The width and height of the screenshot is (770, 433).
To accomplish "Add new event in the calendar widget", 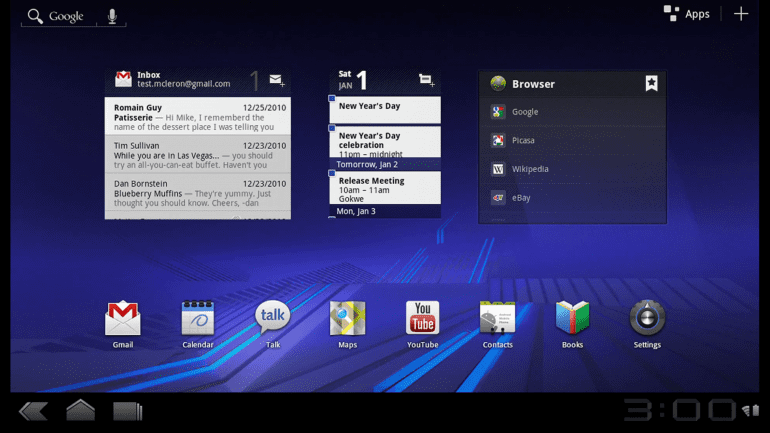I will 426,80.
